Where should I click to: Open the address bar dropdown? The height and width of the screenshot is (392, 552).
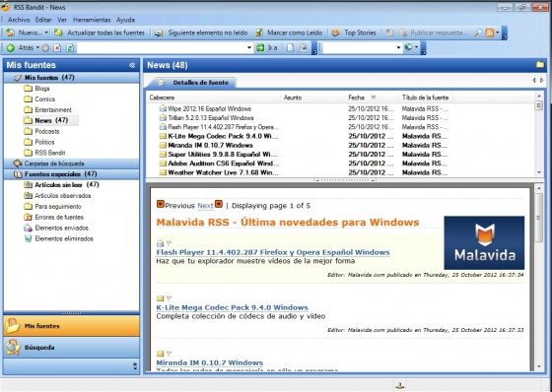pyautogui.click(x=249, y=48)
